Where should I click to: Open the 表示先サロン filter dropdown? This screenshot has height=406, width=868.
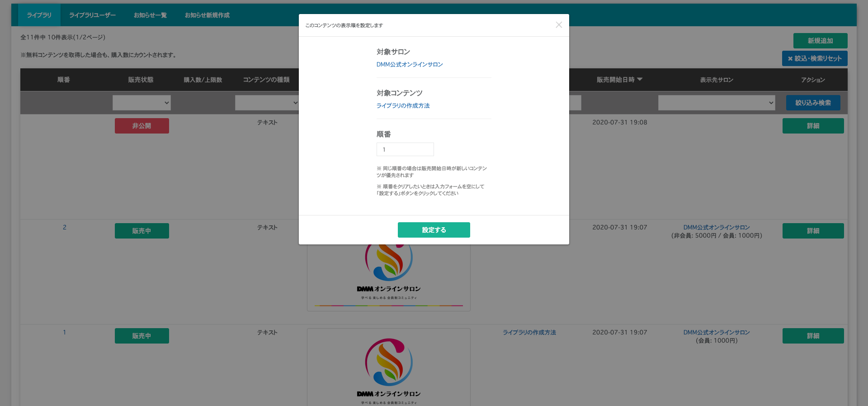tap(717, 103)
